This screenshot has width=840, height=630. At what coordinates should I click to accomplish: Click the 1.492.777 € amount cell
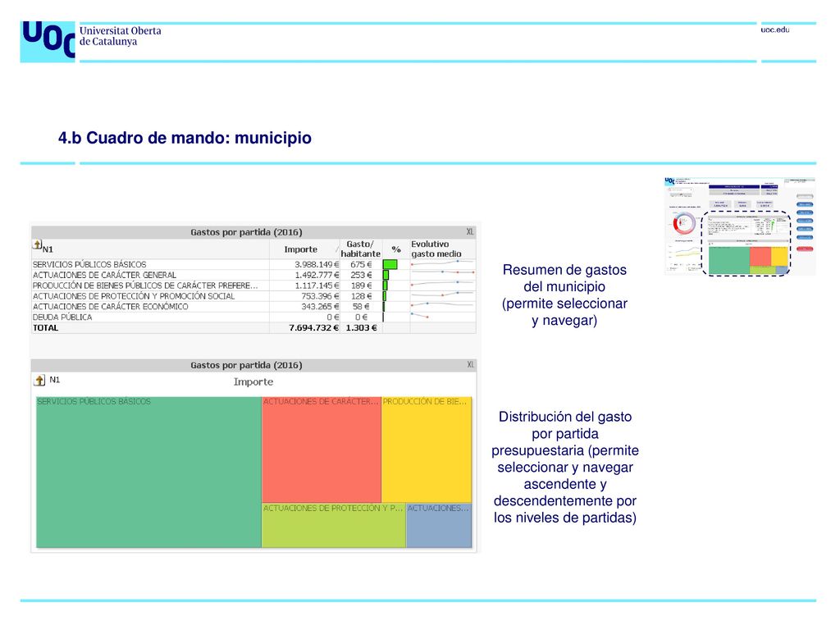(x=317, y=275)
